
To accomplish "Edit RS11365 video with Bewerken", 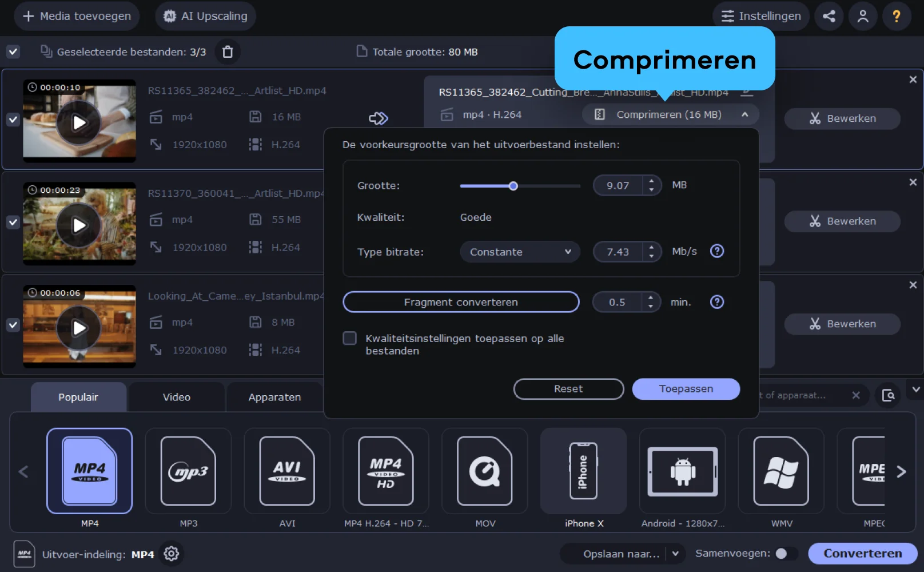I will (x=842, y=118).
